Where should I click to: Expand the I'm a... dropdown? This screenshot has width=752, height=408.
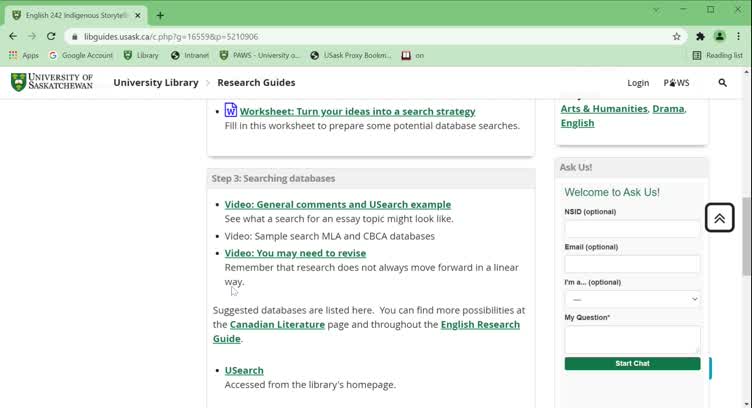[632, 299]
